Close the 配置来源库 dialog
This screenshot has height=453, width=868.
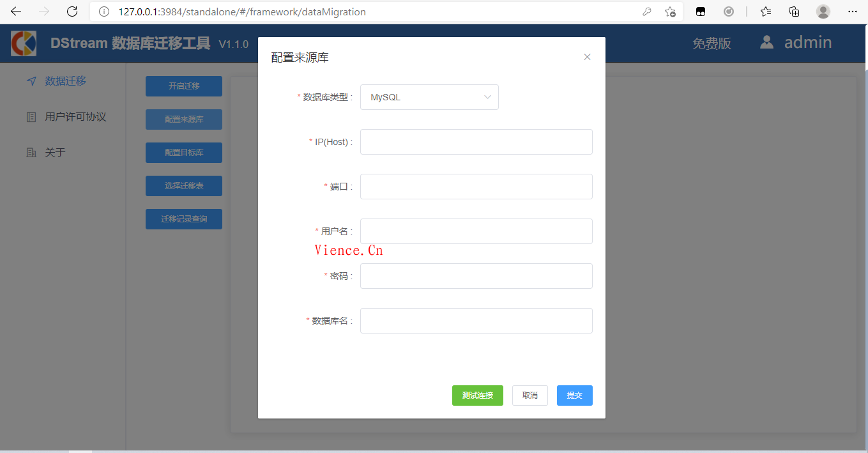587,57
